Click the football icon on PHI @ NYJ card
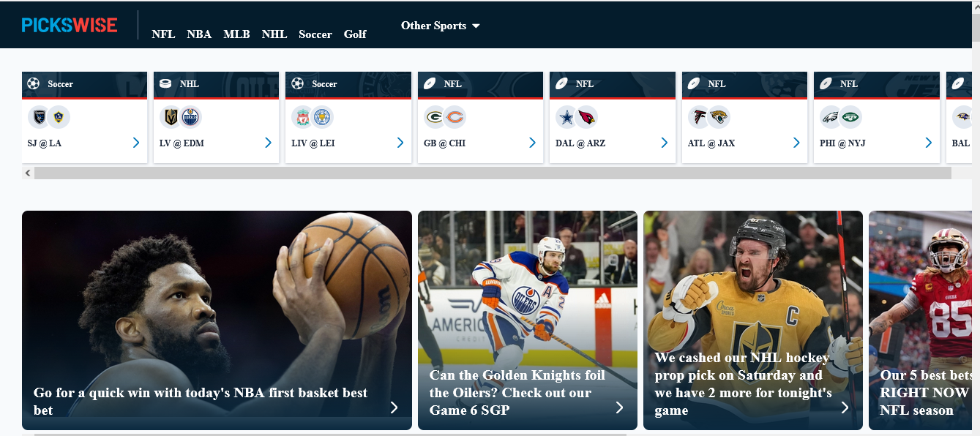The image size is (980, 436). tap(825, 83)
